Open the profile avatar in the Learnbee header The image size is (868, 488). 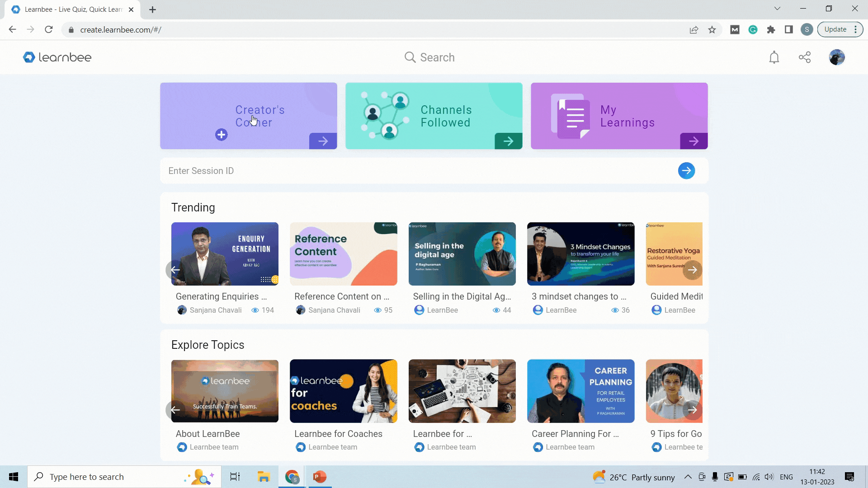(x=837, y=57)
